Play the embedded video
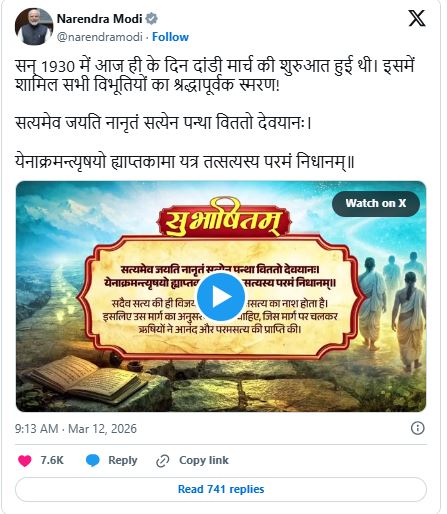The height and width of the screenshot is (514, 447). (221, 296)
